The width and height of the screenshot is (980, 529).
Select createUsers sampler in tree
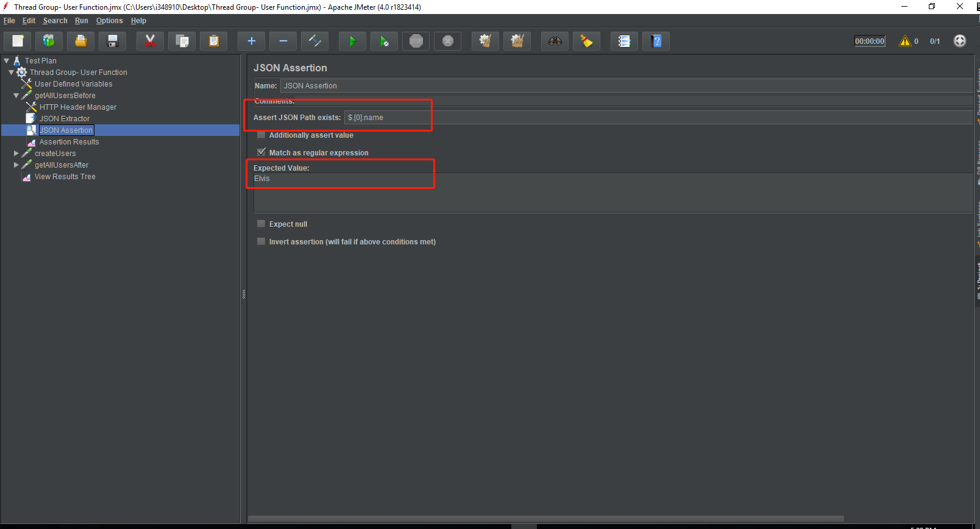click(55, 154)
